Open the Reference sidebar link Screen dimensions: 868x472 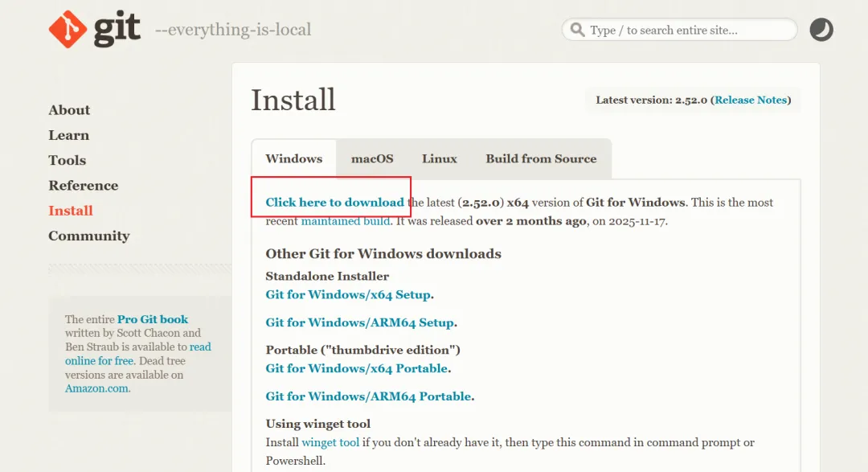[83, 186]
